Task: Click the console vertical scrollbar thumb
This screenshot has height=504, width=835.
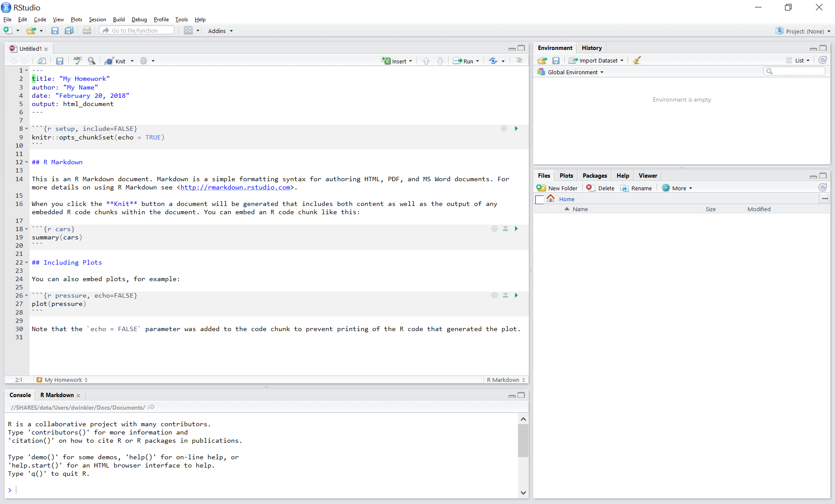Action: (523, 441)
